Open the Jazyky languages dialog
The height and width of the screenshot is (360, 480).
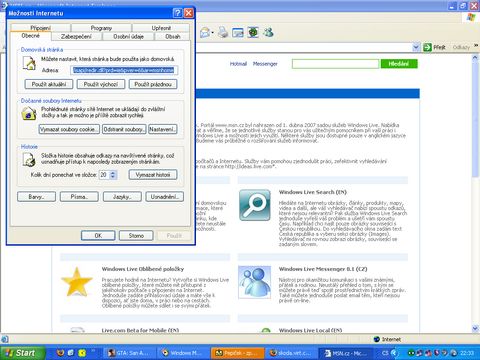[x=122, y=197]
